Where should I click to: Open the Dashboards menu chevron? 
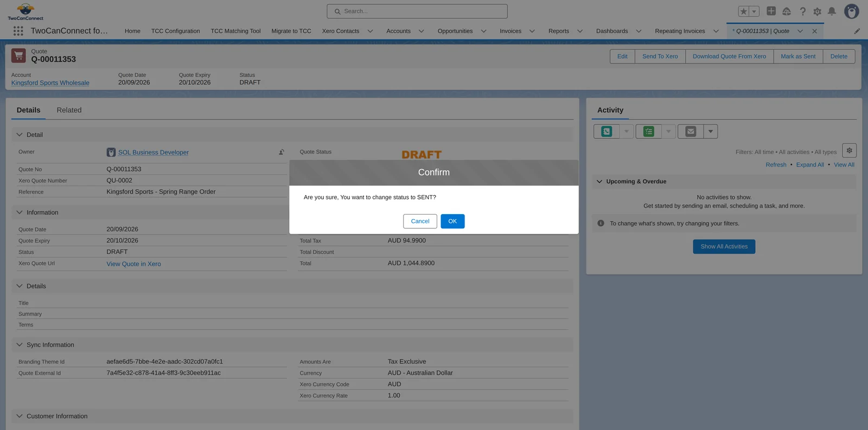pyautogui.click(x=639, y=31)
